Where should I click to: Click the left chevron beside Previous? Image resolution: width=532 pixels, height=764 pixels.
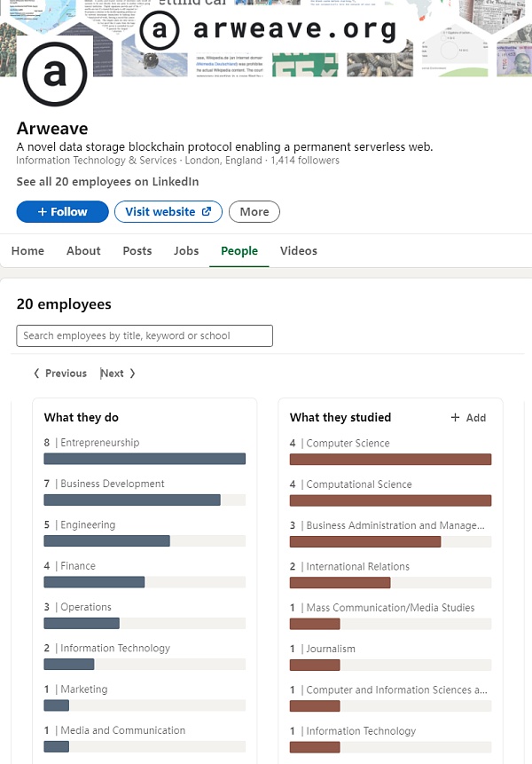(36, 374)
